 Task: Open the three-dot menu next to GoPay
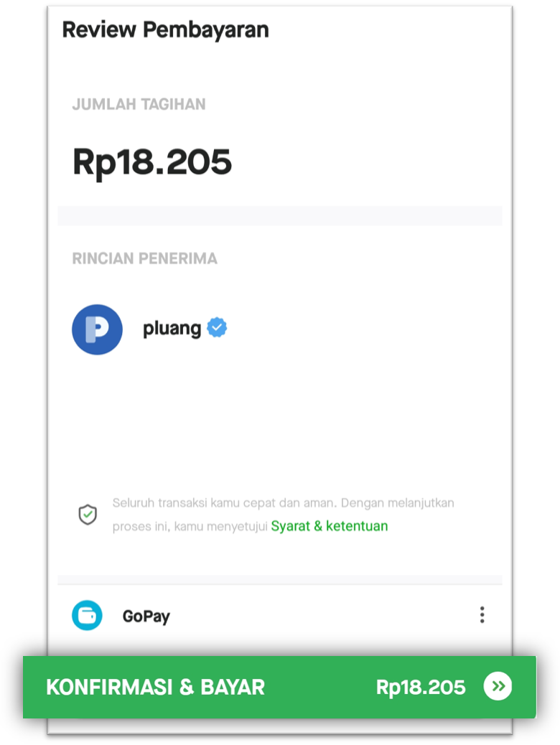point(482,615)
